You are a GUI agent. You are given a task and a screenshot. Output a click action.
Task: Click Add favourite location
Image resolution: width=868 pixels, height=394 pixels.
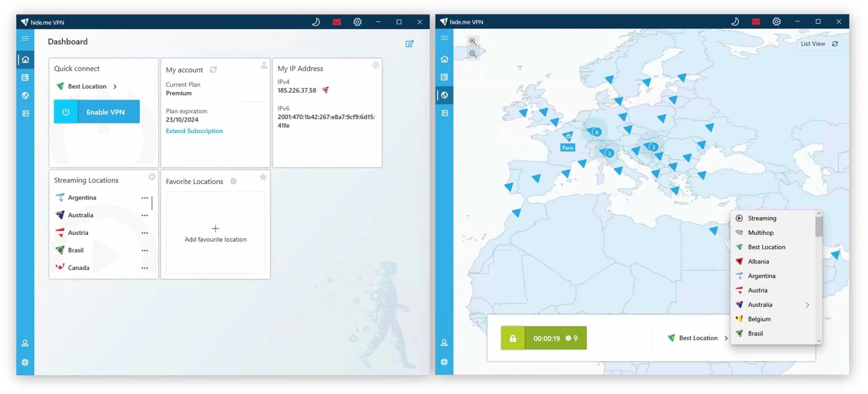point(216,234)
